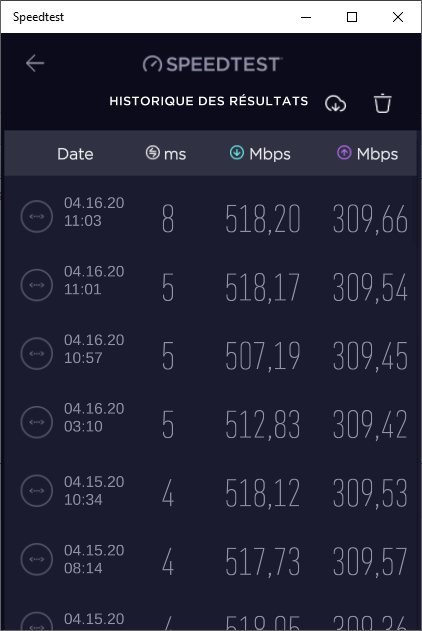422x631 pixels.
Task: Sort by ping ms column header
Action: [166, 153]
